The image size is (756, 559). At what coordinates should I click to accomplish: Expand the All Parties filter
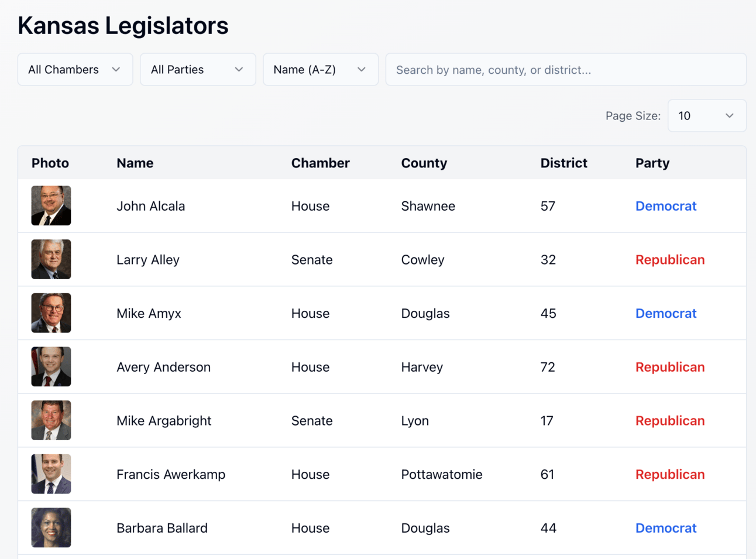pos(198,70)
